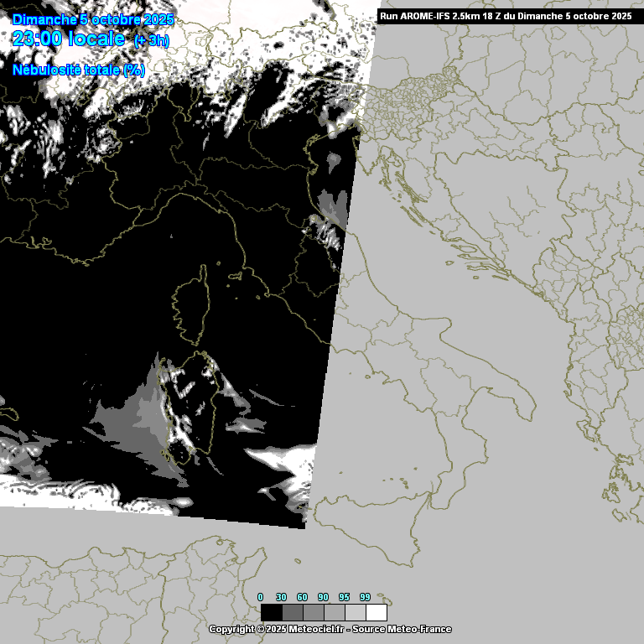Click the '0' legend value label
This screenshot has width=644, height=644.
point(260,597)
